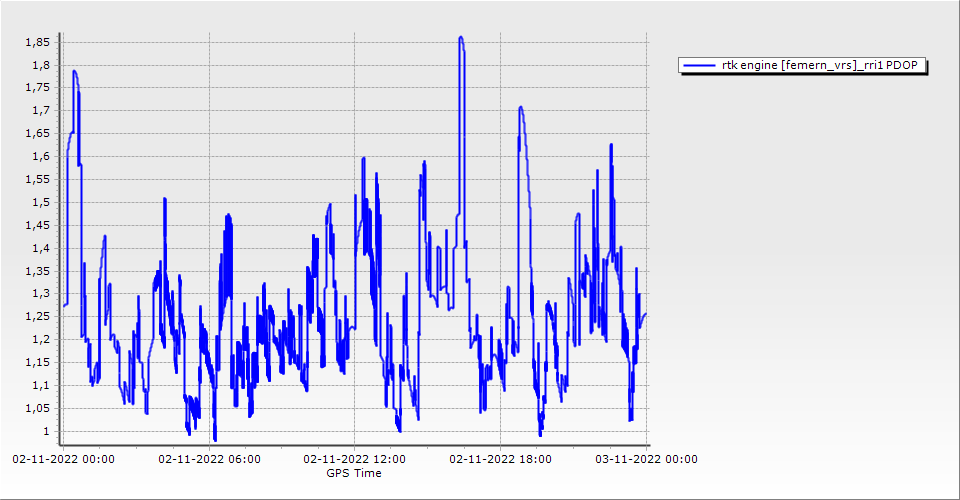Click the 1,05 tick label on the Y axis
This screenshot has height=500, width=960.
point(39,408)
